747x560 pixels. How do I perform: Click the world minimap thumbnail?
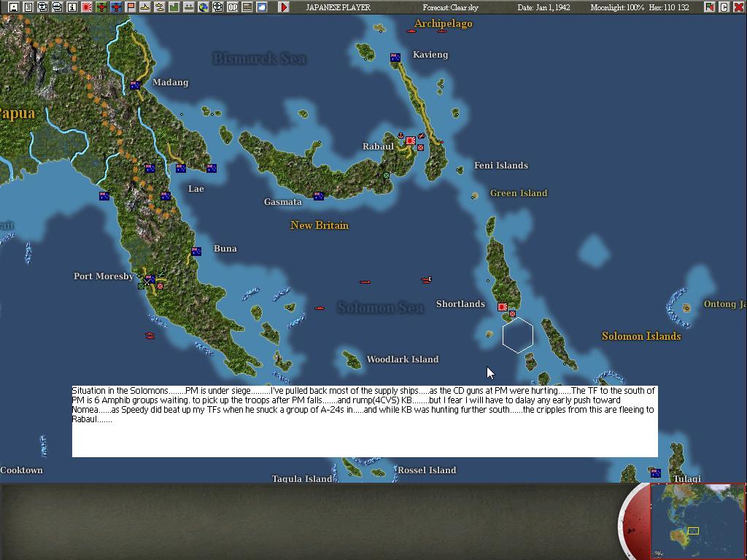tap(698, 521)
